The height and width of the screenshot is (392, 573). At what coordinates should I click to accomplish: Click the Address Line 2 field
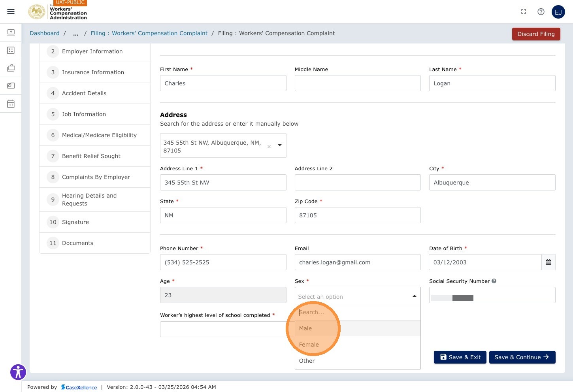358,183
